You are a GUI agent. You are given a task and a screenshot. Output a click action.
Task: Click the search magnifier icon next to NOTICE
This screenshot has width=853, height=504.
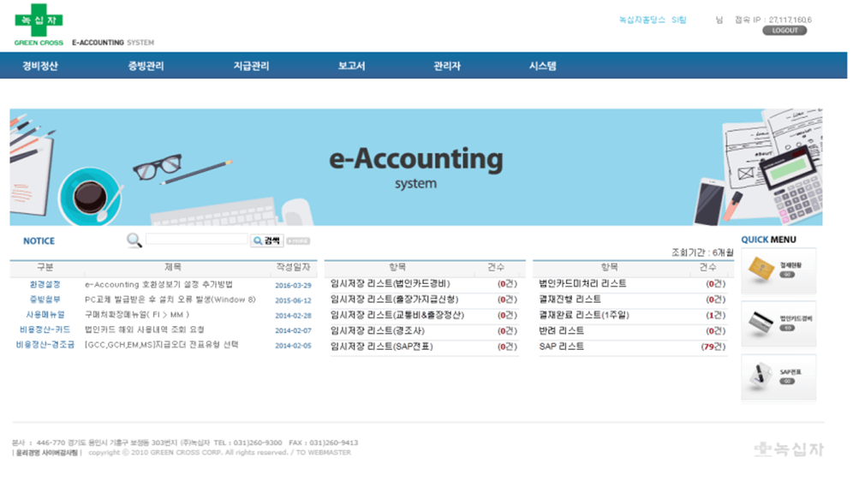coord(134,240)
